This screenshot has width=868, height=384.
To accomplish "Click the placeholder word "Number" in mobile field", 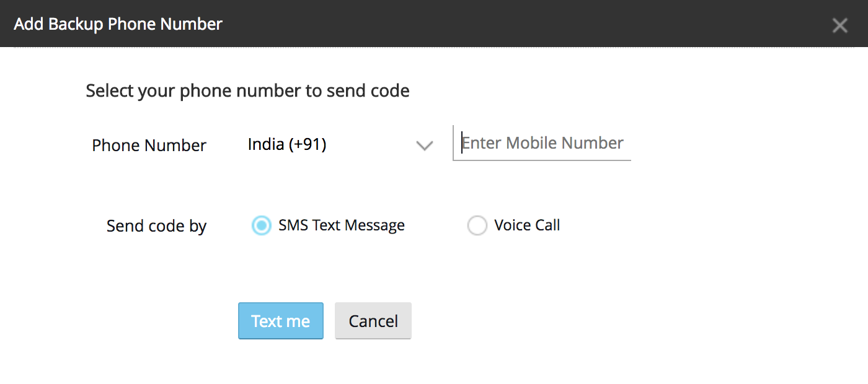I will 592,143.
